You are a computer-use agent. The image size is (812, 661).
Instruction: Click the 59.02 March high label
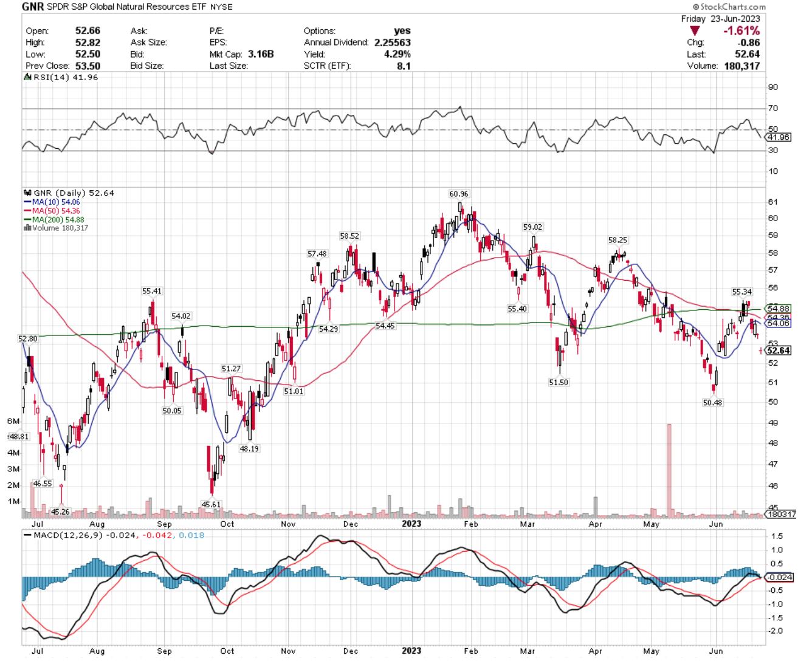click(x=533, y=227)
